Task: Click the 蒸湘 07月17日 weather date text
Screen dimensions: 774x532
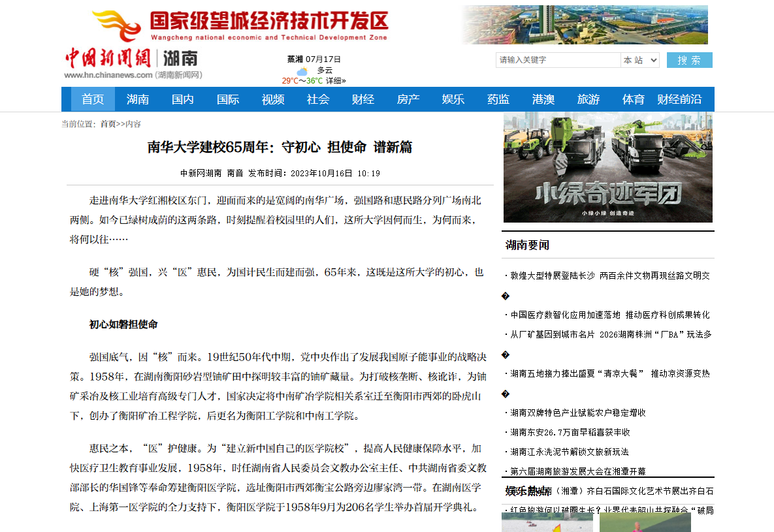Action: click(x=314, y=59)
